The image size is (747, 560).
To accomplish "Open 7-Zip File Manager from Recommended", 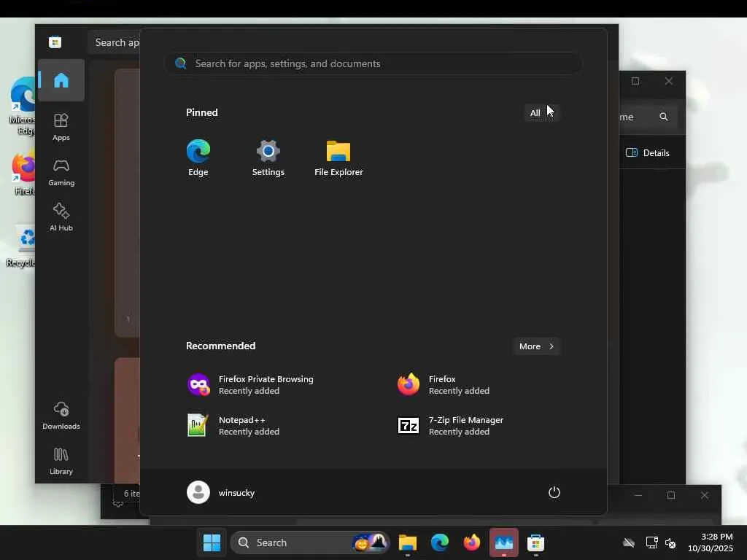I will [x=451, y=426].
